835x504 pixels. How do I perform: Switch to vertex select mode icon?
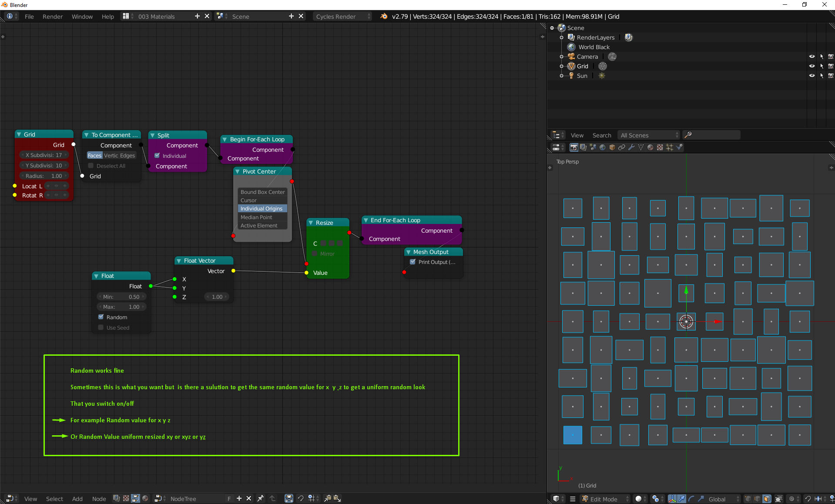point(748,499)
